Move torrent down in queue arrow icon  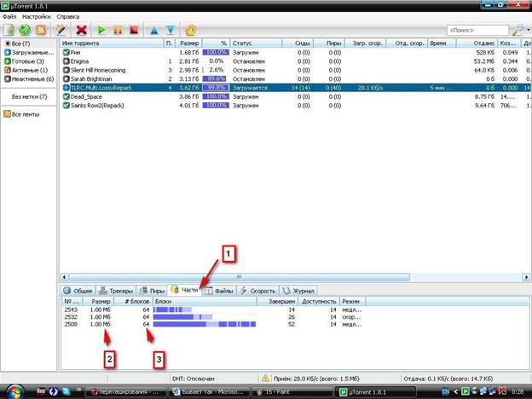(171, 30)
